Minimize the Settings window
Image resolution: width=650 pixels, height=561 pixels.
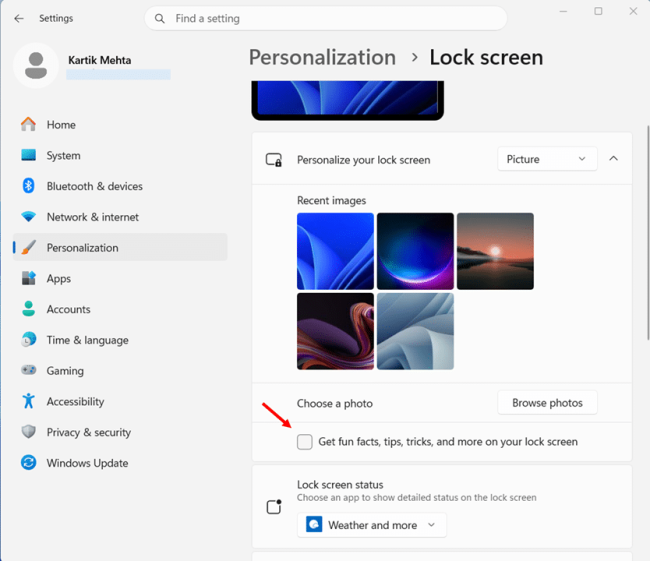pos(563,11)
